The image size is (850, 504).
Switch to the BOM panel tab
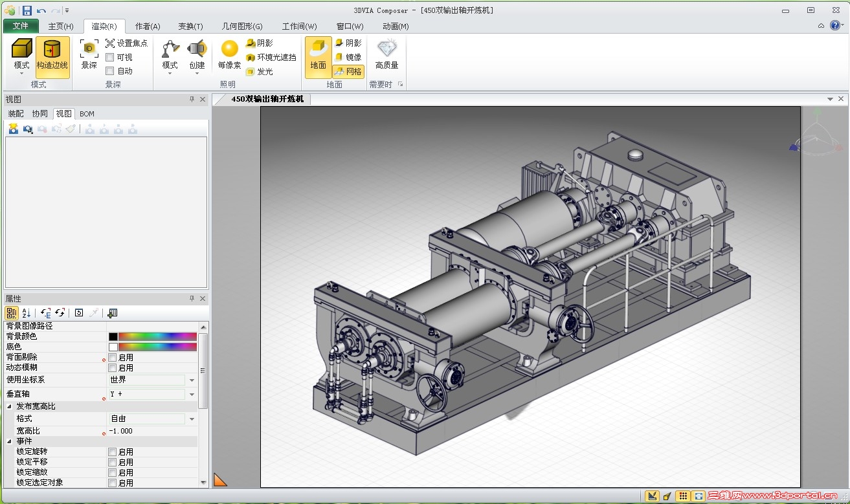click(x=87, y=114)
